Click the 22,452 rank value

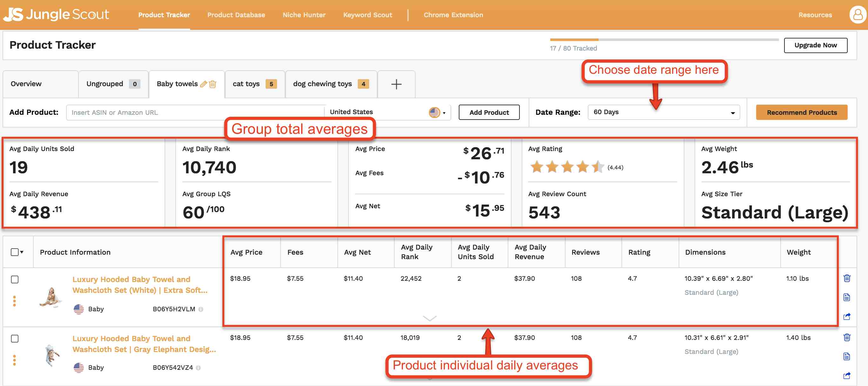point(411,279)
